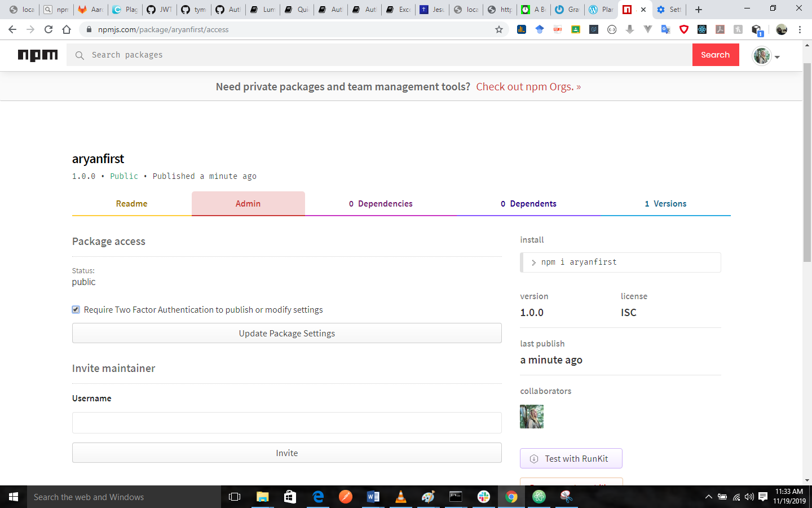The image size is (812, 508).
Task: Open the Google Translate extension icon
Action: pos(666,29)
